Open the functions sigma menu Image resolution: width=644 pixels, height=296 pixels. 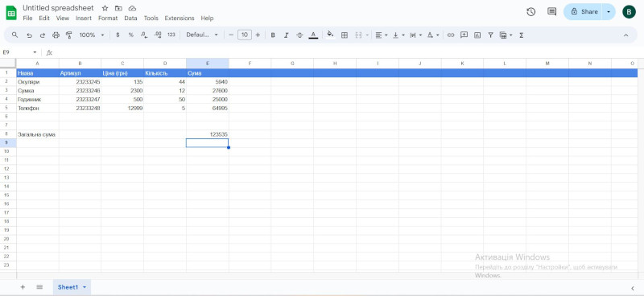(521, 35)
